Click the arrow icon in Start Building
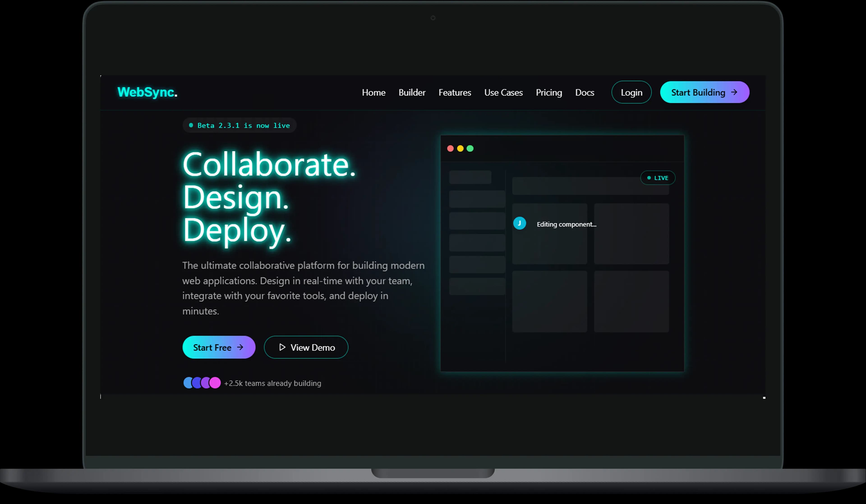This screenshot has width=866, height=504. [x=734, y=92]
